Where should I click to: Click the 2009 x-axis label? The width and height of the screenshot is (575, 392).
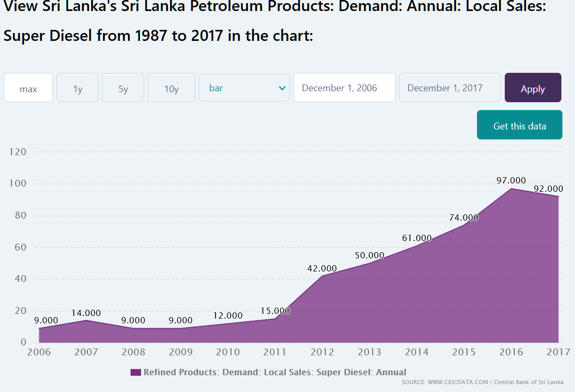click(180, 352)
